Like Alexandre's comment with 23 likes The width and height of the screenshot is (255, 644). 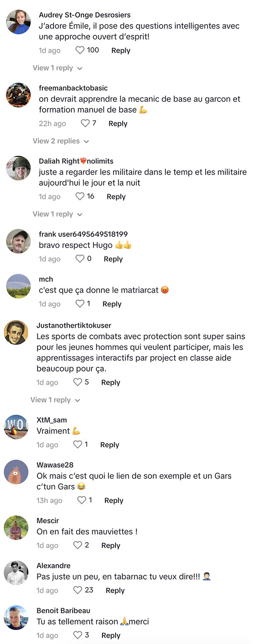tap(78, 590)
